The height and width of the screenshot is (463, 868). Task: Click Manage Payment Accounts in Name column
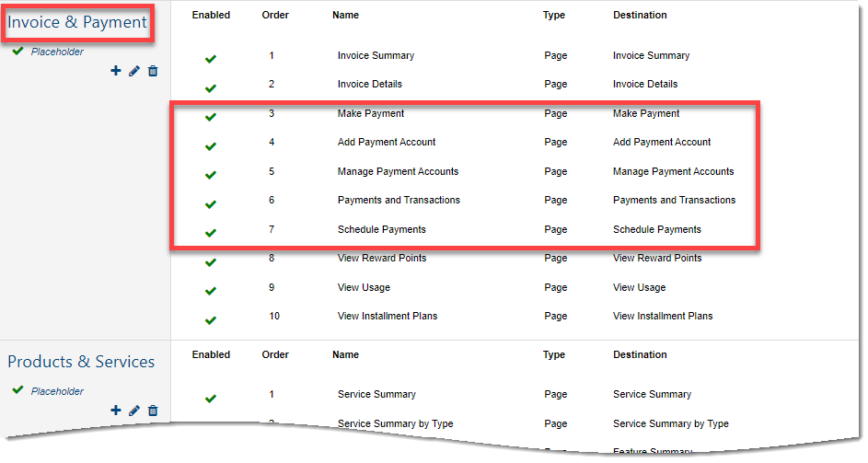(x=398, y=172)
